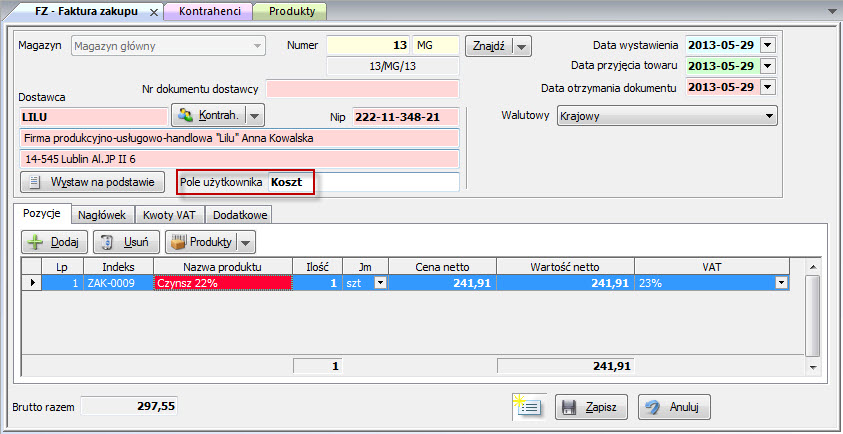Open the Data przyjęcia towaru date dropdown

coord(768,67)
